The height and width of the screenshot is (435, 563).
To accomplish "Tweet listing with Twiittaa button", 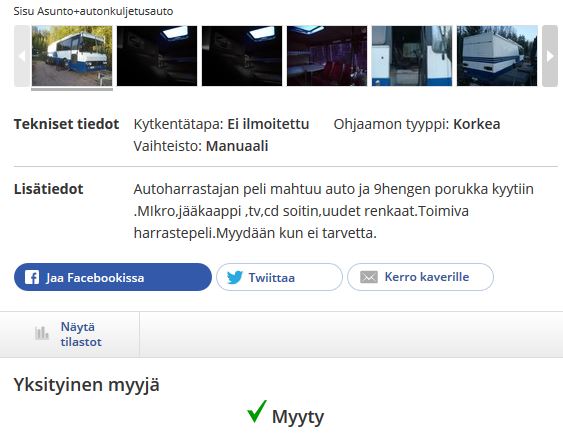I will [279, 277].
